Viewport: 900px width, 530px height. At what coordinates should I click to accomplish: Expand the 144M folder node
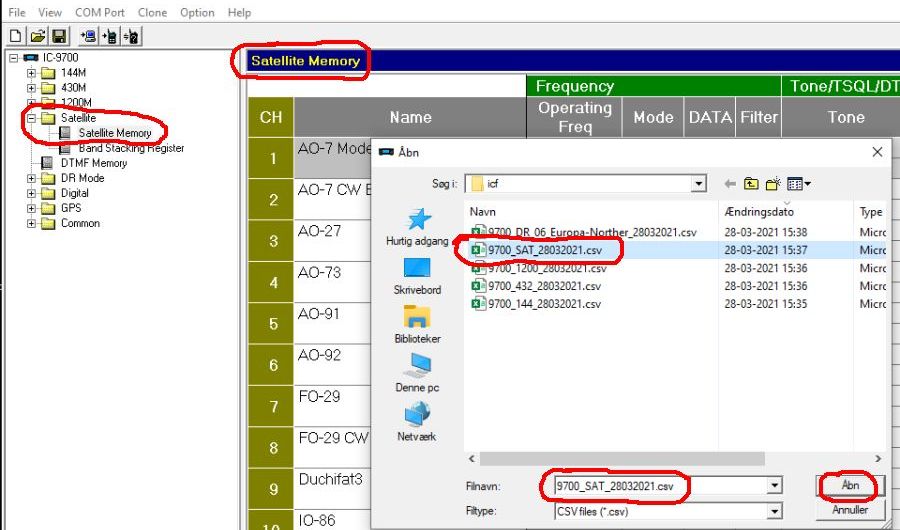pos(32,73)
